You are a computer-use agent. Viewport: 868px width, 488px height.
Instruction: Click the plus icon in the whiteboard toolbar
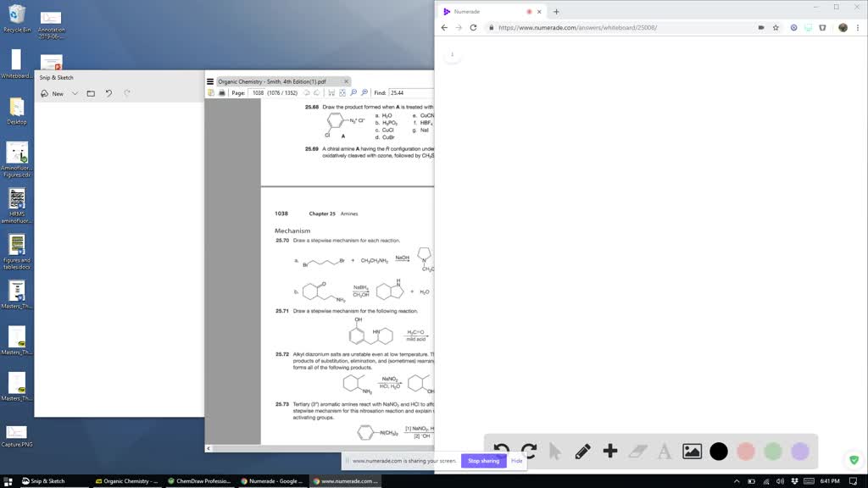coord(609,452)
